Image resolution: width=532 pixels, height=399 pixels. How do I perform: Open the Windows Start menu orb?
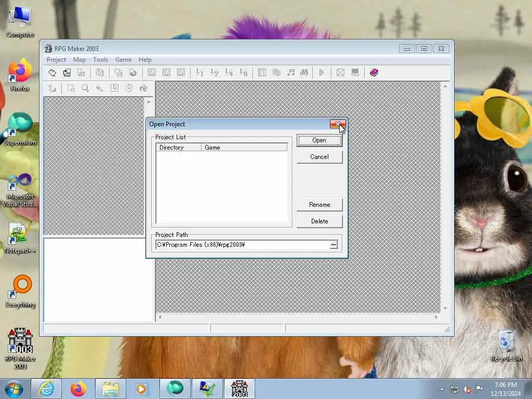click(x=14, y=389)
